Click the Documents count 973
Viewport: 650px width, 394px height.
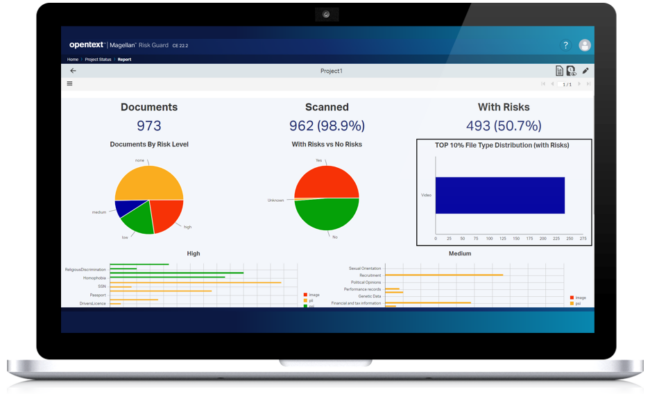149,126
